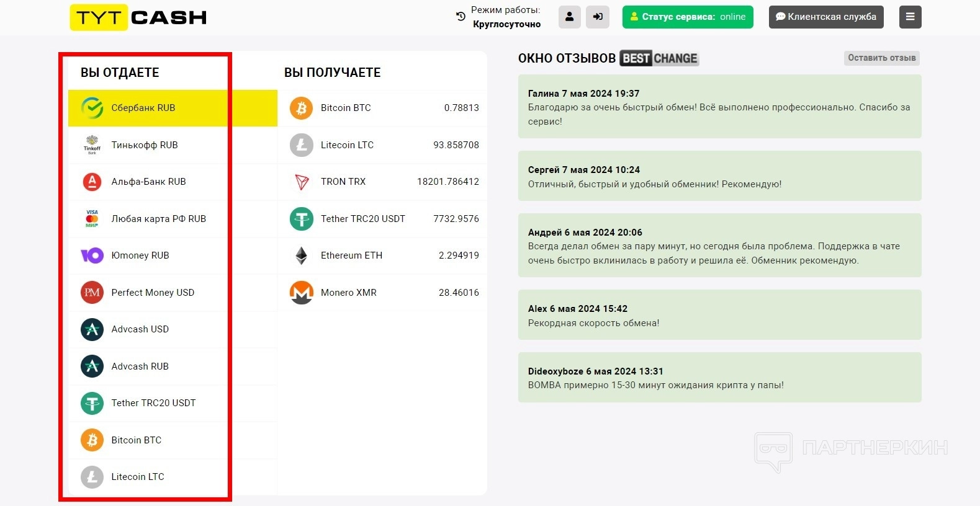This screenshot has width=980, height=506.
Task: Click Tether icon in the give column
Action: click(92, 403)
